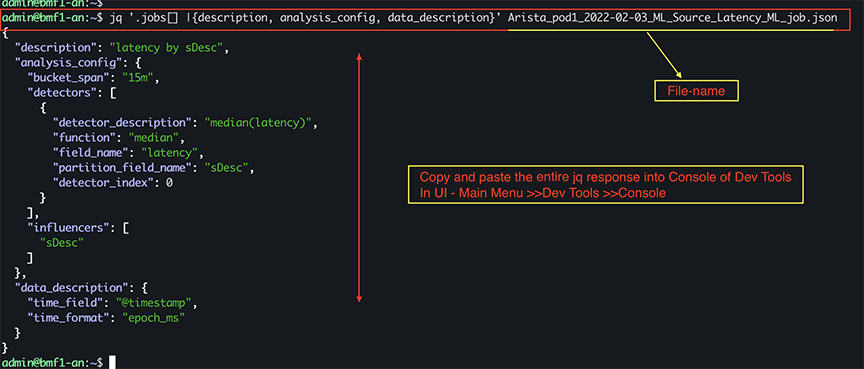864x369 pixels.
Task: Click the "median(latency)" detector description value
Action: (x=261, y=122)
